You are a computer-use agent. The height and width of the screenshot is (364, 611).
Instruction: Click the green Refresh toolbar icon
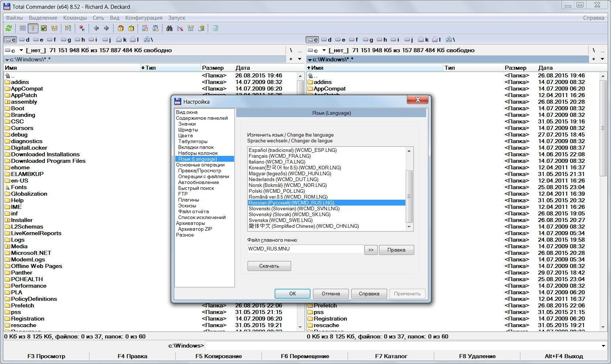(x=9, y=28)
